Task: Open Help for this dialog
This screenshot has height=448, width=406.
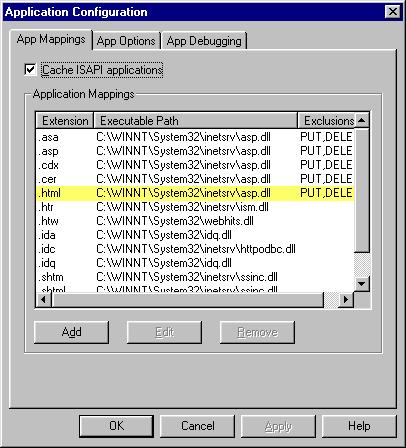Action: (x=359, y=426)
